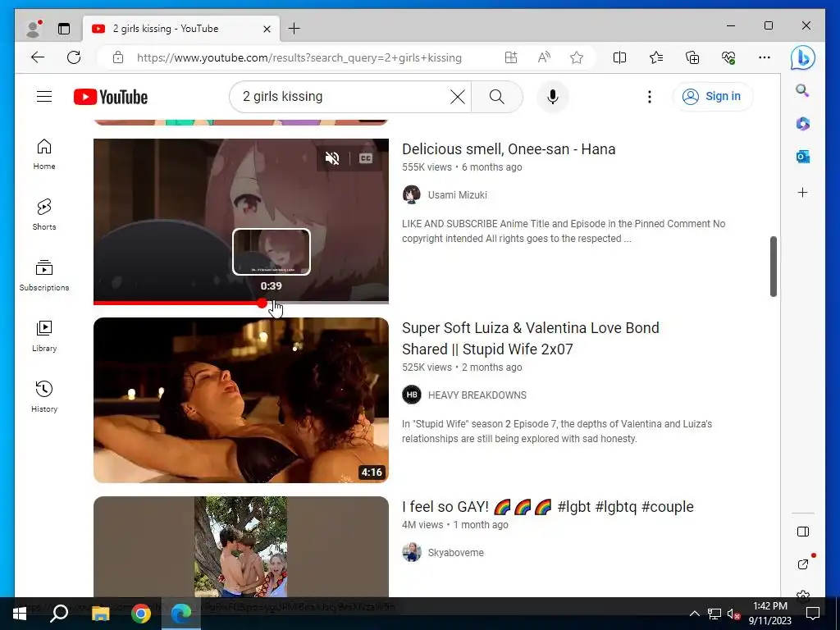
Task: Open Outlook in Edge sidebar
Action: pos(802,157)
